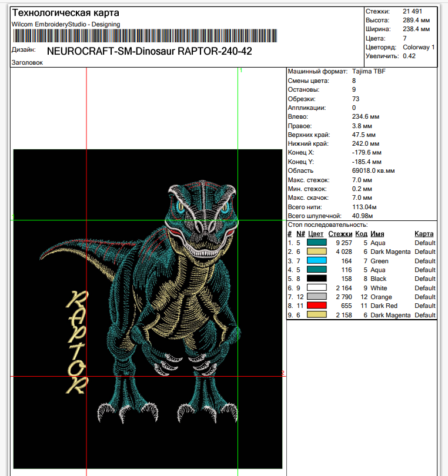
Task: Click the light blue Green swatch in stop 3
Action: coord(317,261)
